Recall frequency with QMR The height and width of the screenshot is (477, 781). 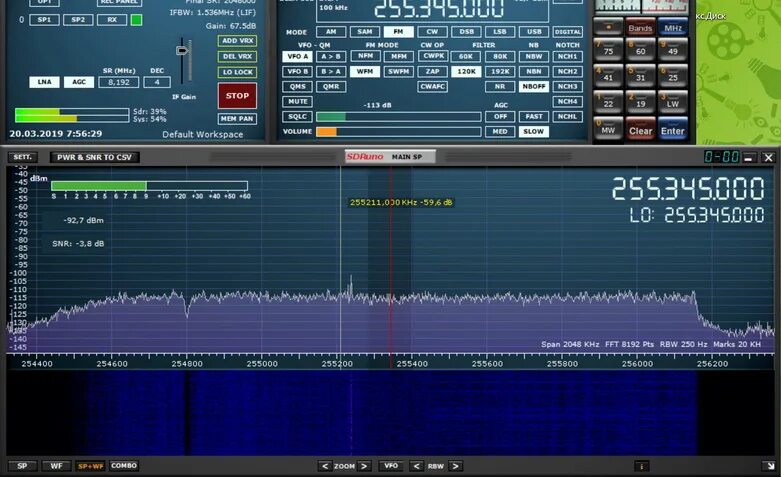point(331,86)
